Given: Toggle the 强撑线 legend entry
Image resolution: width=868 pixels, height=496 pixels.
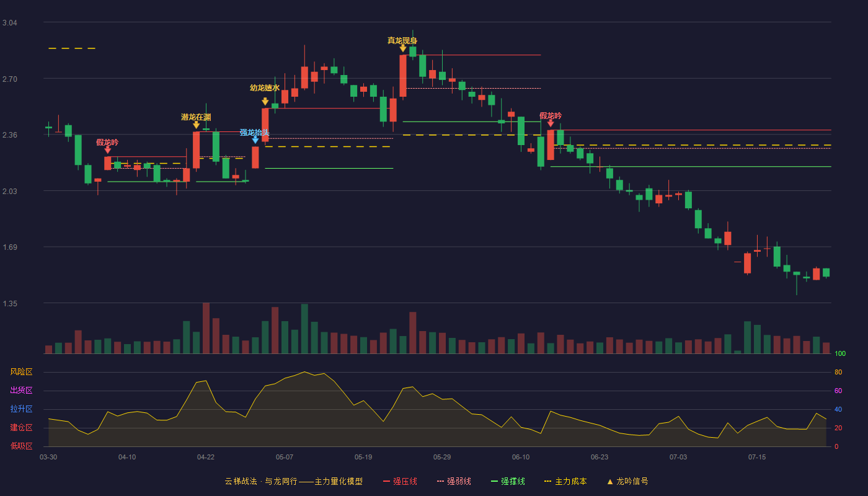Looking at the screenshot, I should pos(508,481).
